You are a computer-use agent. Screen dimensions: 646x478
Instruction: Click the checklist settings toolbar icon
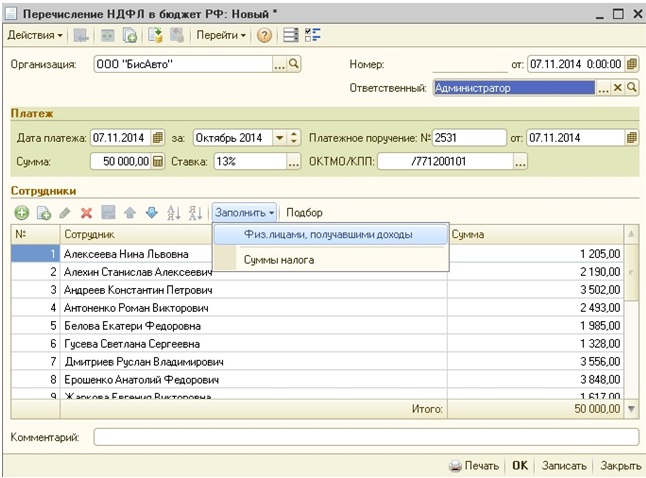313,35
